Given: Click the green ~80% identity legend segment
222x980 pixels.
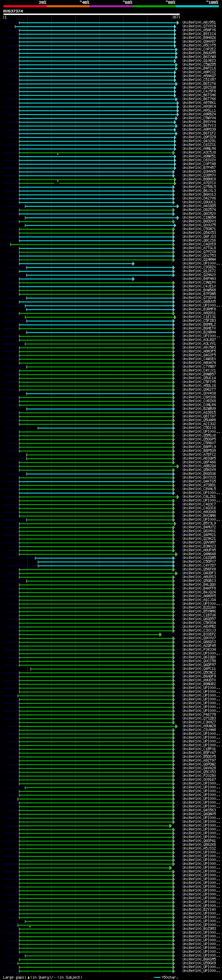Looking at the screenshot, I should (154, 6).
